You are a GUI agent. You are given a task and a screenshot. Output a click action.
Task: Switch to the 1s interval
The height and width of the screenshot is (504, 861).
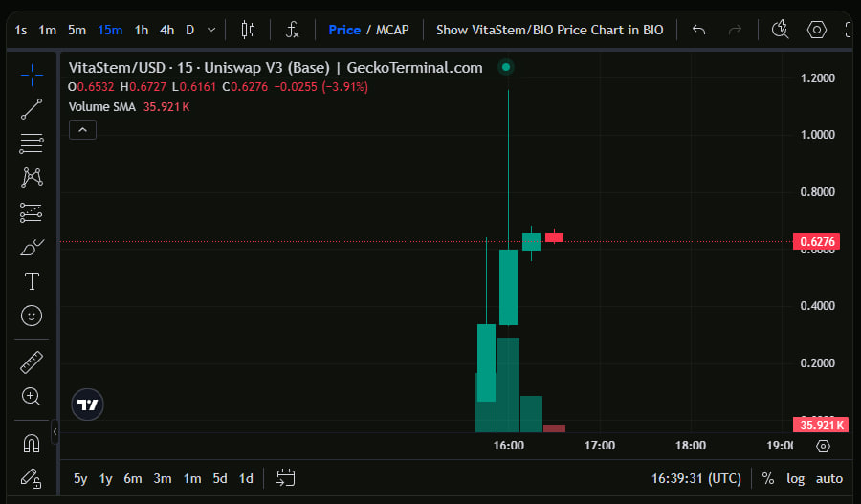click(x=21, y=30)
